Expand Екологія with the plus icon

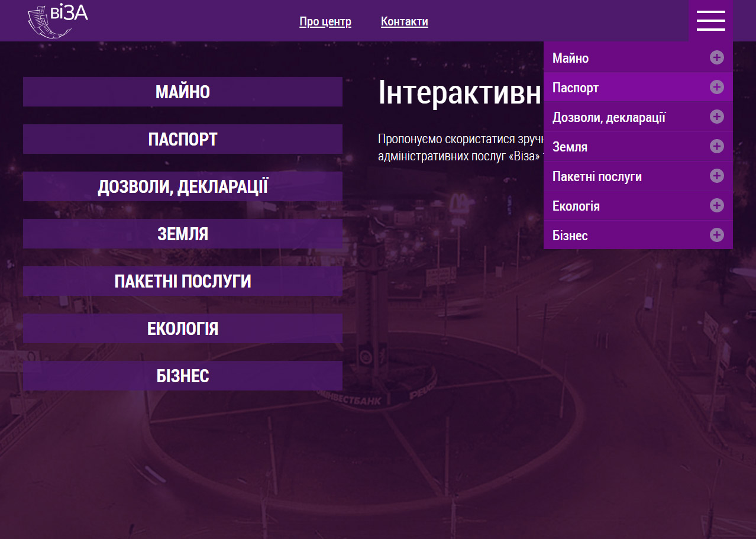pos(716,205)
